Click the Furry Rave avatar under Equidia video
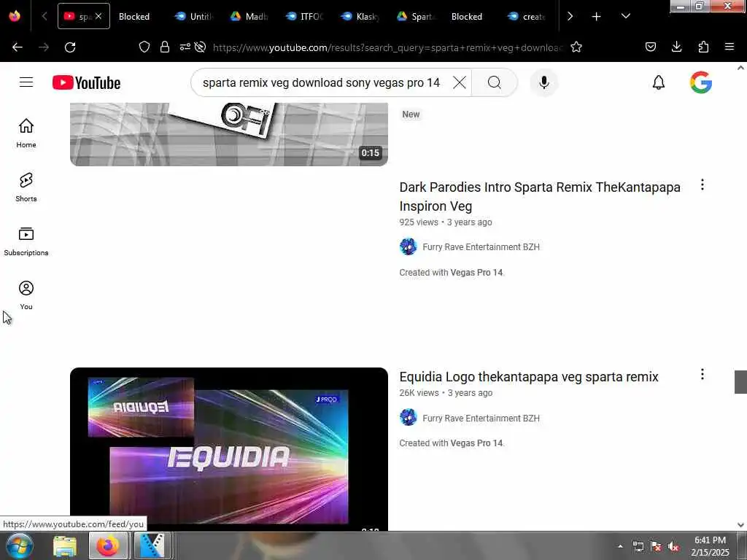 tap(409, 418)
